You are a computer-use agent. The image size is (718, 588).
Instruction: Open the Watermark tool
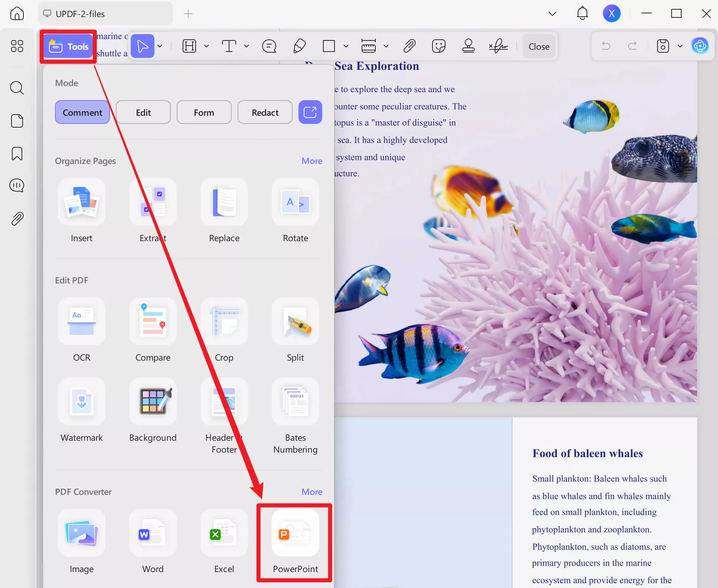coord(82,401)
